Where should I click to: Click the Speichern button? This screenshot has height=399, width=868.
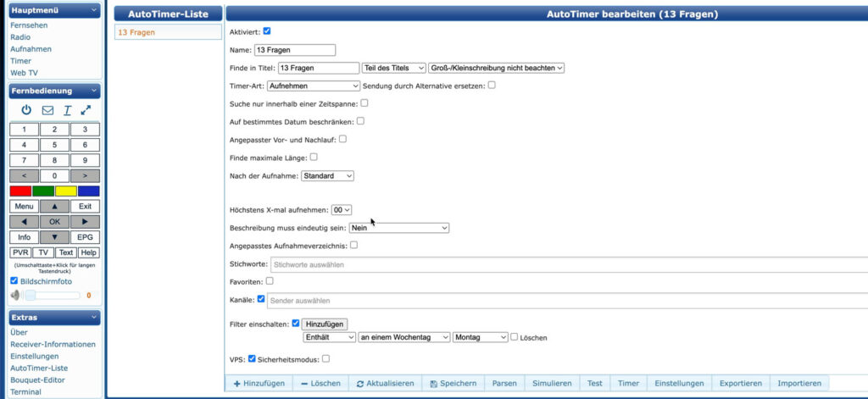pos(452,383)
